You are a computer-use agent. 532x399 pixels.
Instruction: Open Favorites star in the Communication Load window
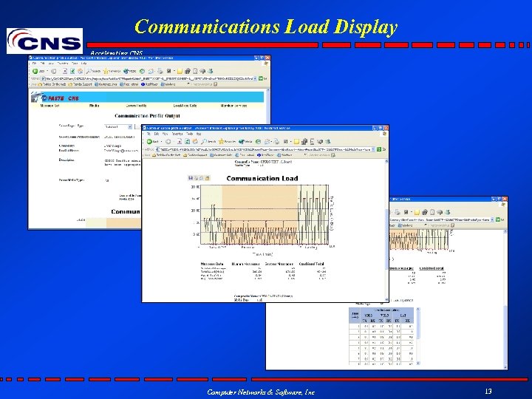coord(221,141)
